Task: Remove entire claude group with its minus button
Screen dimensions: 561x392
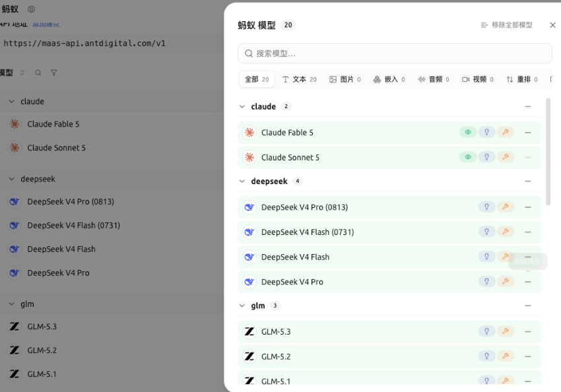Action: pyautogui.click(x=528, y=107)
